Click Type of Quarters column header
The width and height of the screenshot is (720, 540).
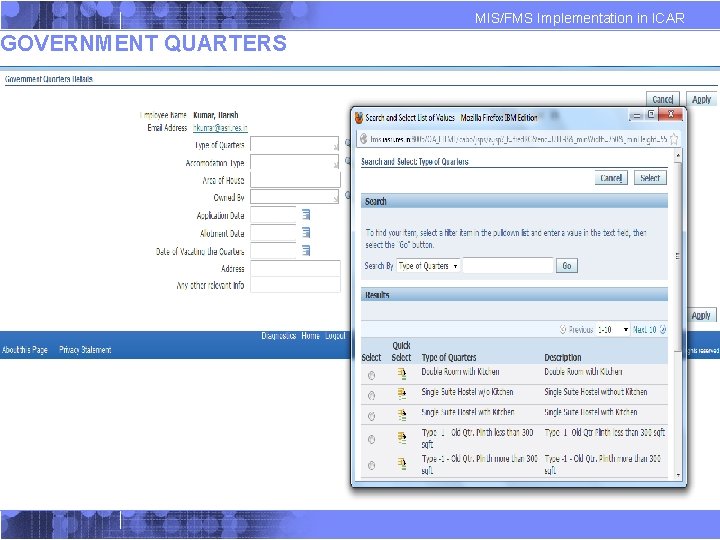coord(449,357)
